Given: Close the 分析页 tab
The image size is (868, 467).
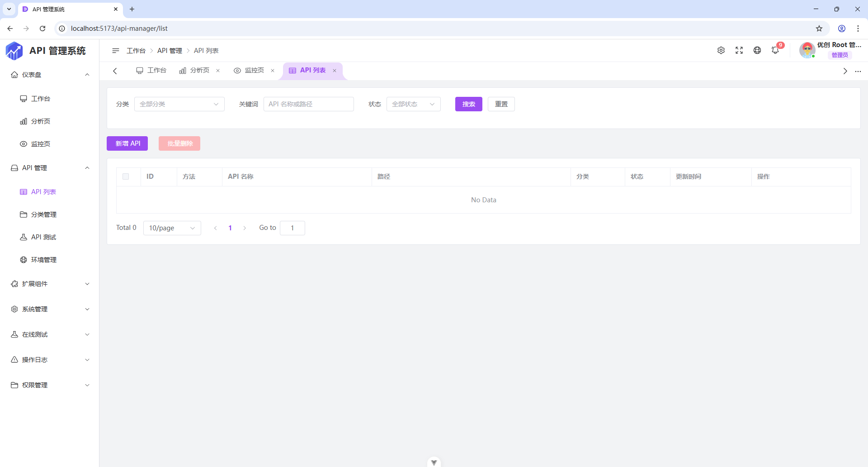Looking at the screenshot, I should [218, 71].
